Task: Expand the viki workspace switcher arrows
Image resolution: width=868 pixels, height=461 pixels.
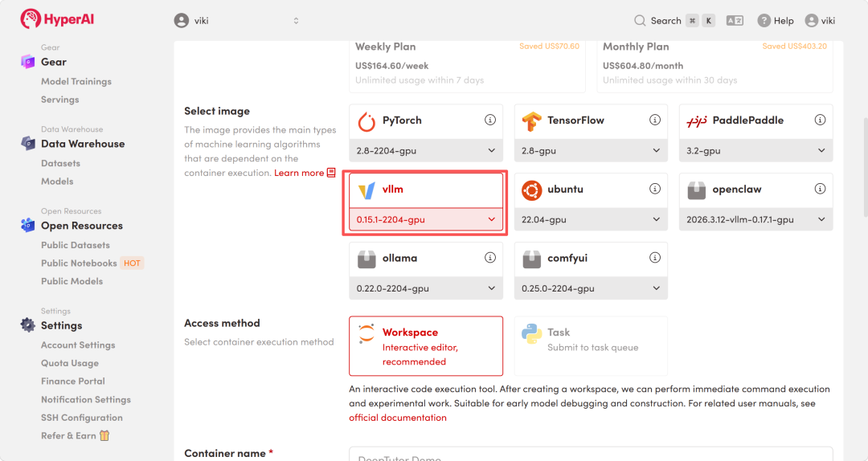Action: pyautogui.click(x=296, y=20)
